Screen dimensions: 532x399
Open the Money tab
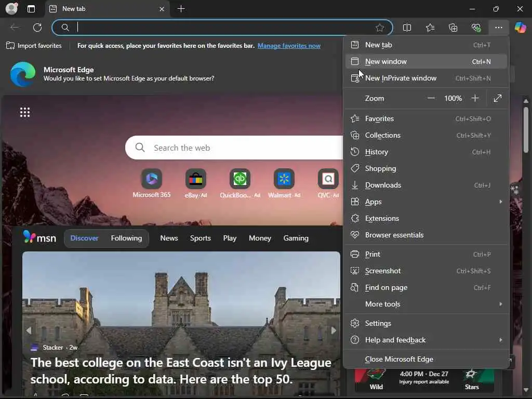[x=260, y=238]
